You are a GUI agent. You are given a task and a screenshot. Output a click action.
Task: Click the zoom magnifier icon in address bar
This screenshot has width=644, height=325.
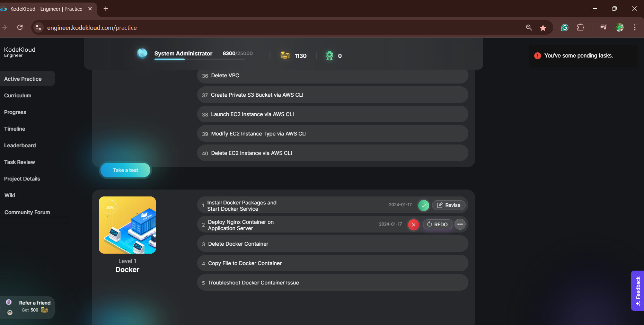529,27
